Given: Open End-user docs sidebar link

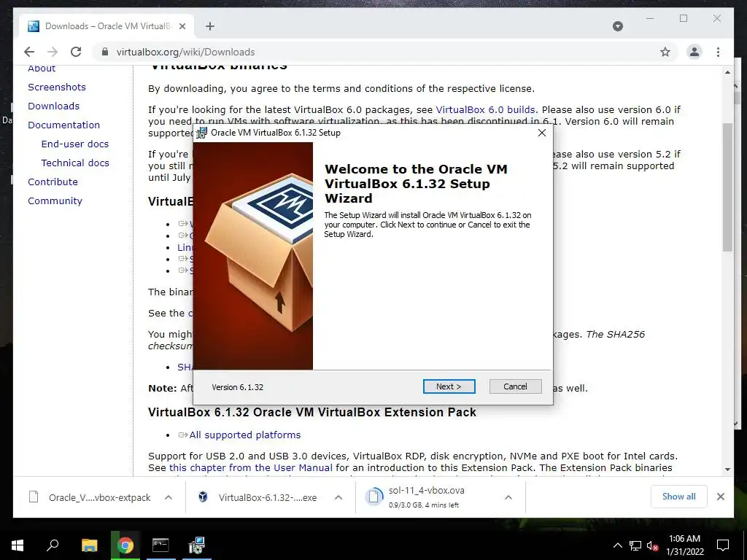Looking at the screenshot, I should pos(75,144).
